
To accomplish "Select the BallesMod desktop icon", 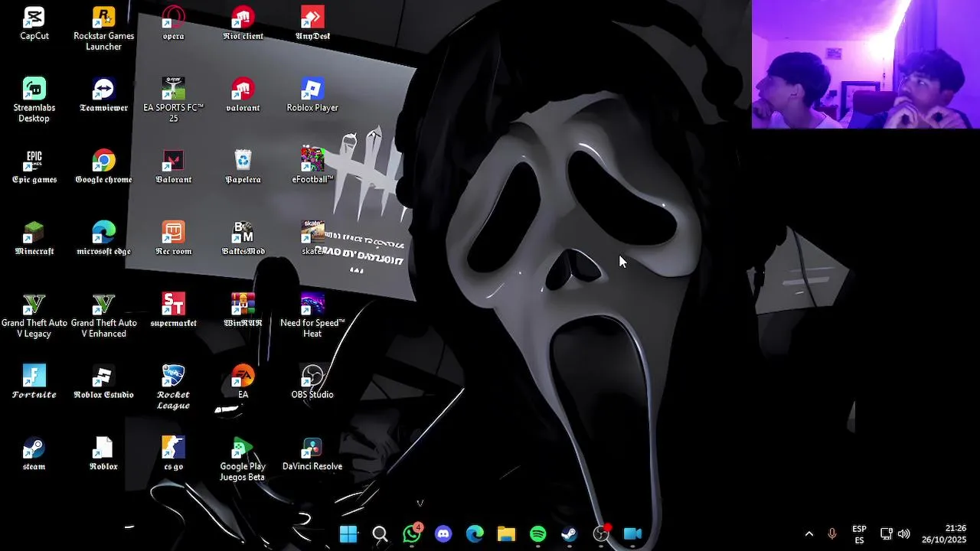I will point(243,239).
